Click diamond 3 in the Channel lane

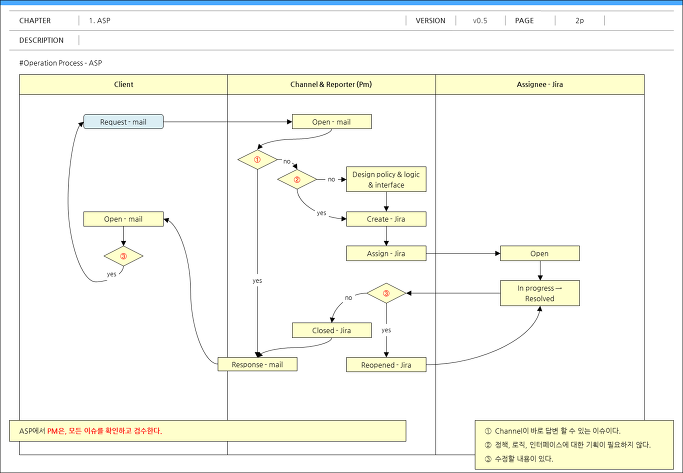[x=386, y=293]
